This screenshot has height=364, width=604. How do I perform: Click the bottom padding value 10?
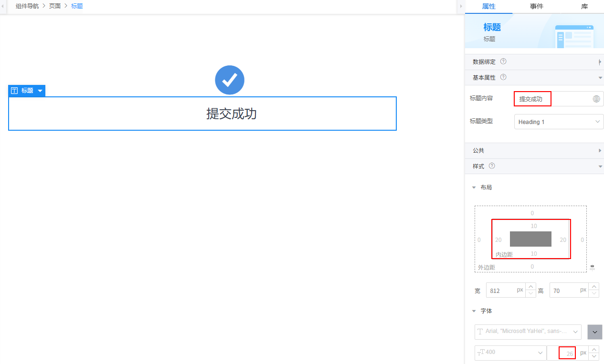tap(534, 253)
